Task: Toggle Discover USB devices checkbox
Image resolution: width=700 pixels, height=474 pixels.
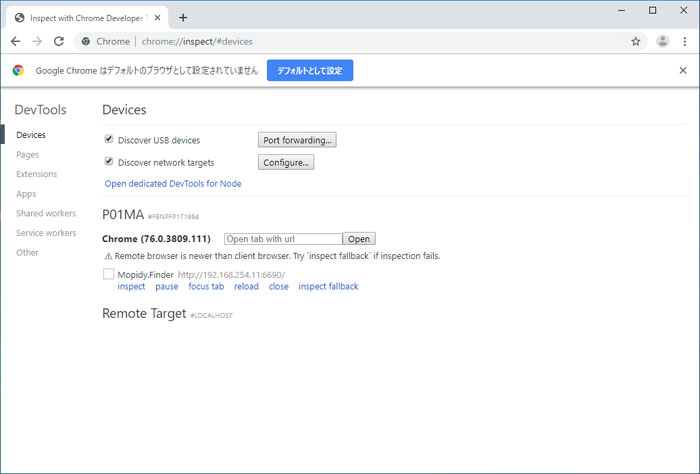Action: click(x=108, y=139)
